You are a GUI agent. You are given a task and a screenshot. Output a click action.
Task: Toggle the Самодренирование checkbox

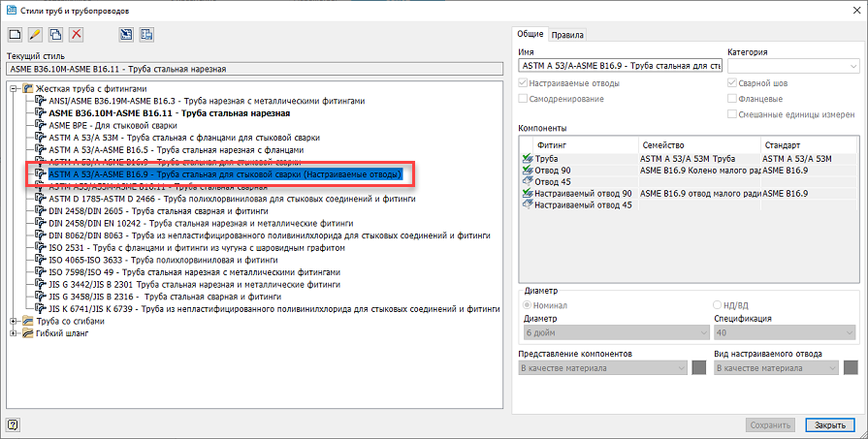tap(523, 99)
